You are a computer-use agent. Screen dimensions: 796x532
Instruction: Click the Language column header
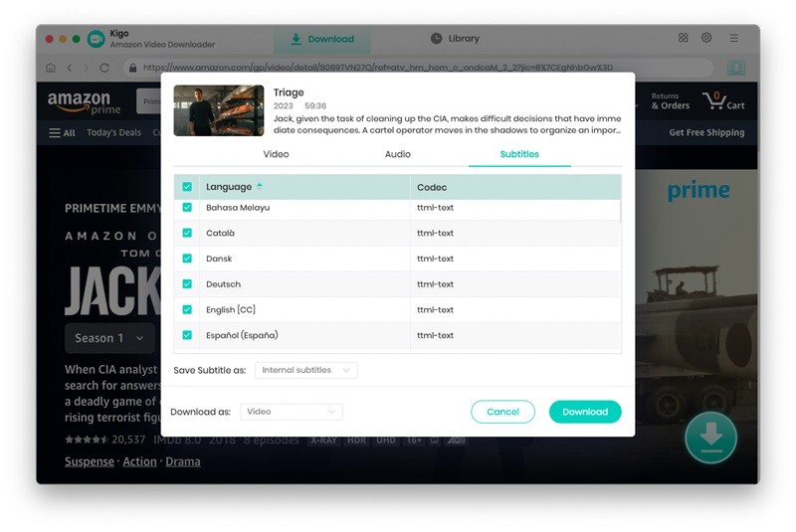[304, 187]
